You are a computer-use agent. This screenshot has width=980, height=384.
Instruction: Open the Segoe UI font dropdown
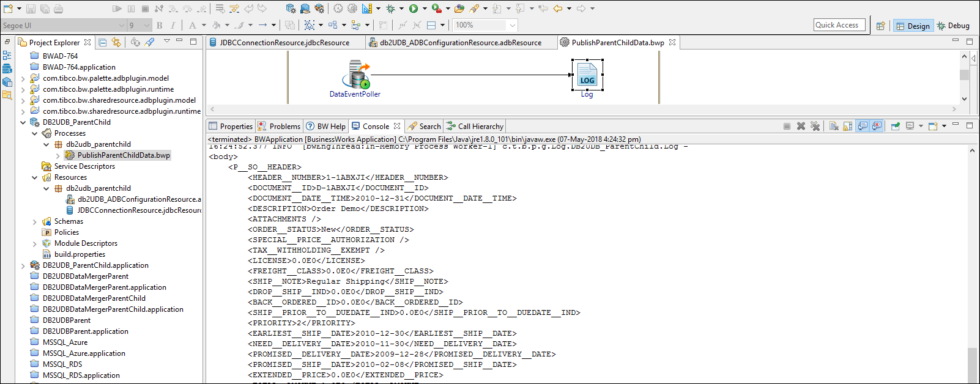coord(122,25)
